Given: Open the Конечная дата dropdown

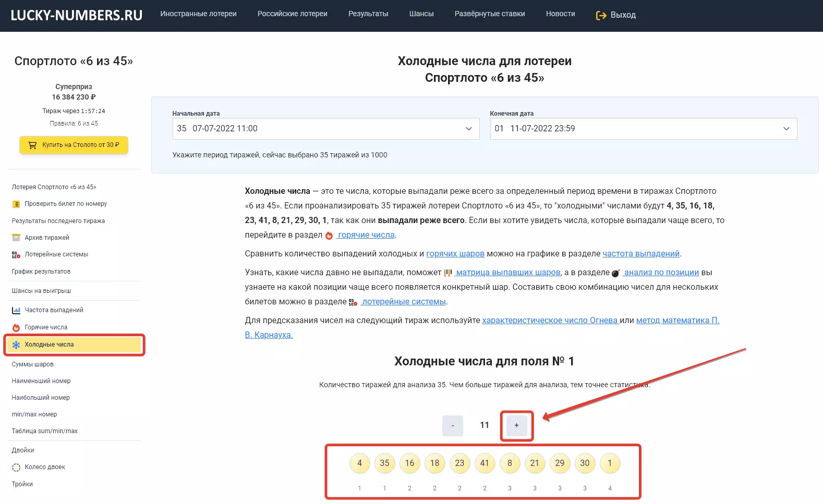Looking at the screenshot, I should [x=644, y=129].
